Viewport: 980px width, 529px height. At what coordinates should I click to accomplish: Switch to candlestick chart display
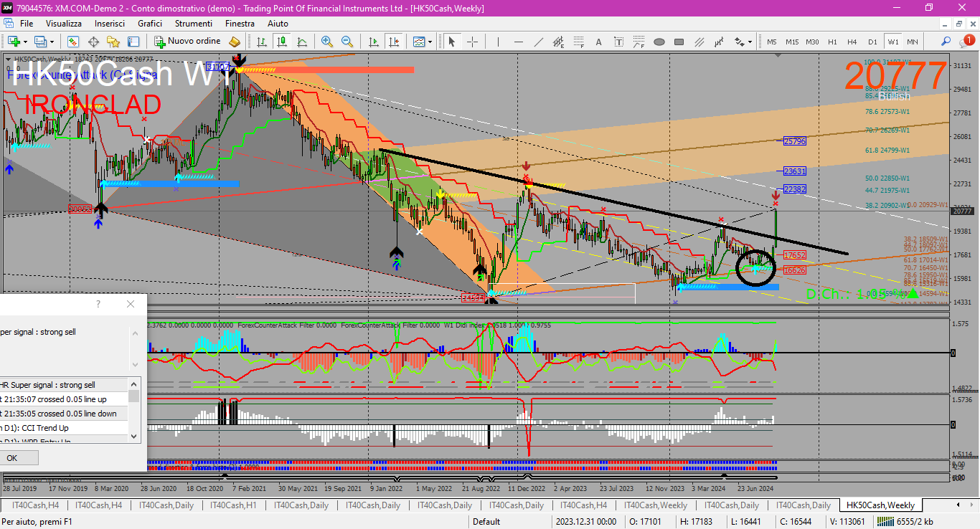point(282,42)
